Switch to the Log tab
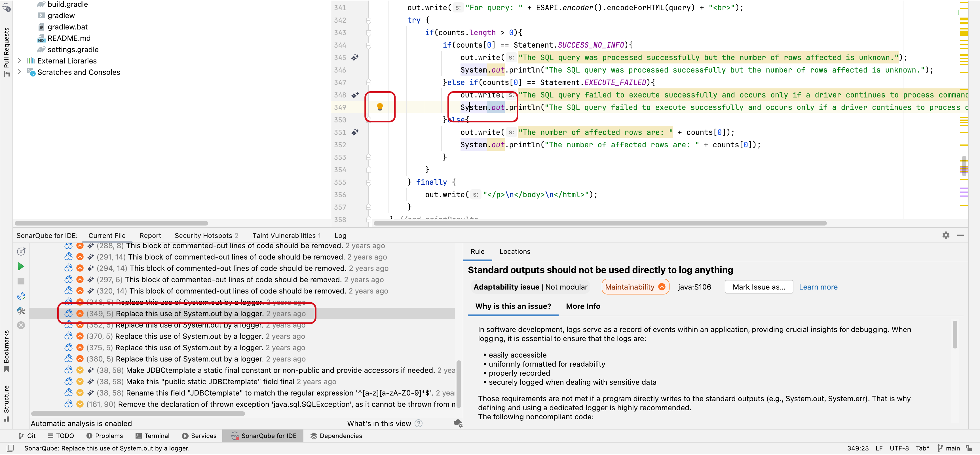This screenshot has width=980, height=455. [x=340, y=236]
